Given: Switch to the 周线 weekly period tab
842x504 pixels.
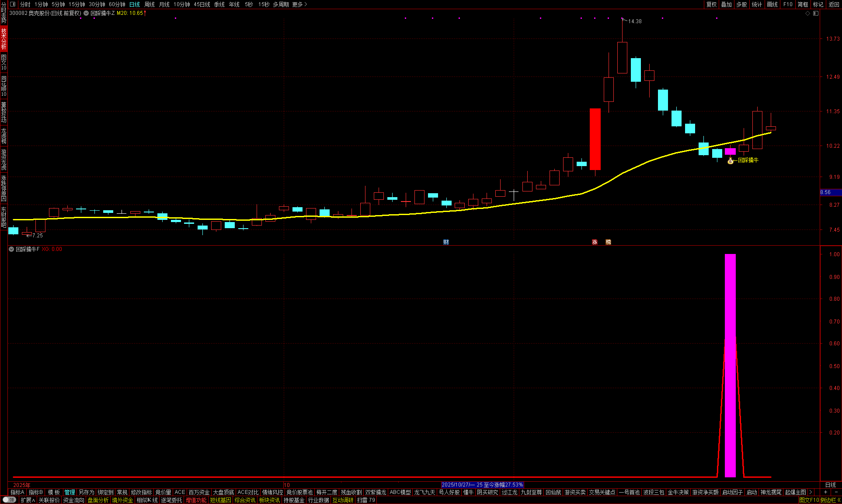Looking at the screenshot, I should 150,4.
